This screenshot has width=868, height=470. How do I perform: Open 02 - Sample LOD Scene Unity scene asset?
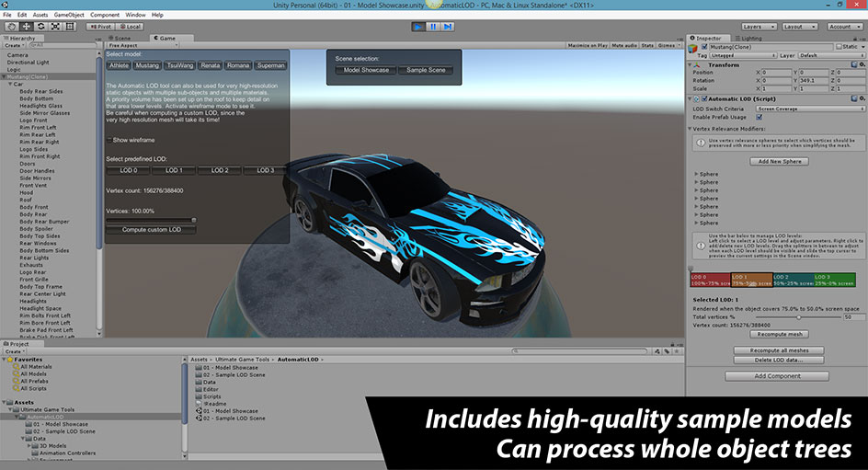point(230,418)
